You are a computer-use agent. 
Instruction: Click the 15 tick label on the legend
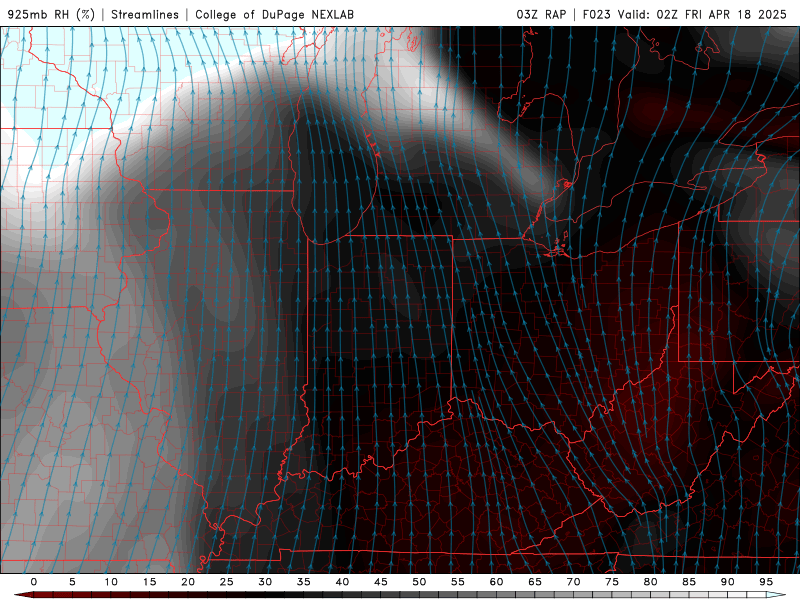pyautogui.click(x=149, y=582)
